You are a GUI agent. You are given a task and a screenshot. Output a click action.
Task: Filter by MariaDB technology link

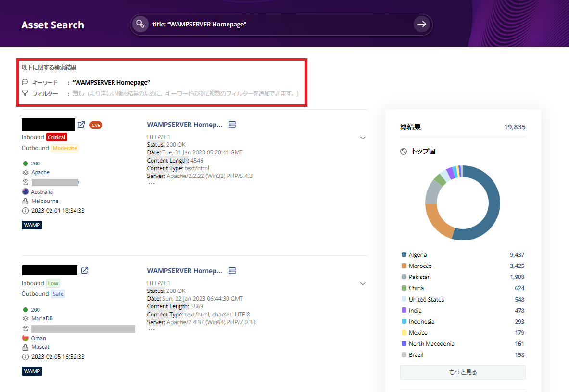(x=42, y=318)
